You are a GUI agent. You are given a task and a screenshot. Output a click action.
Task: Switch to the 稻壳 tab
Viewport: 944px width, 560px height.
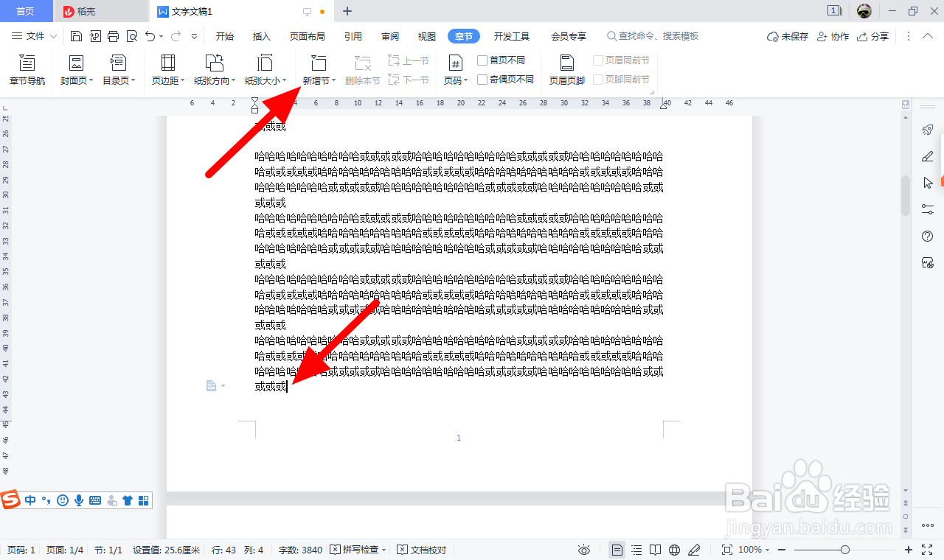(102, 11)
